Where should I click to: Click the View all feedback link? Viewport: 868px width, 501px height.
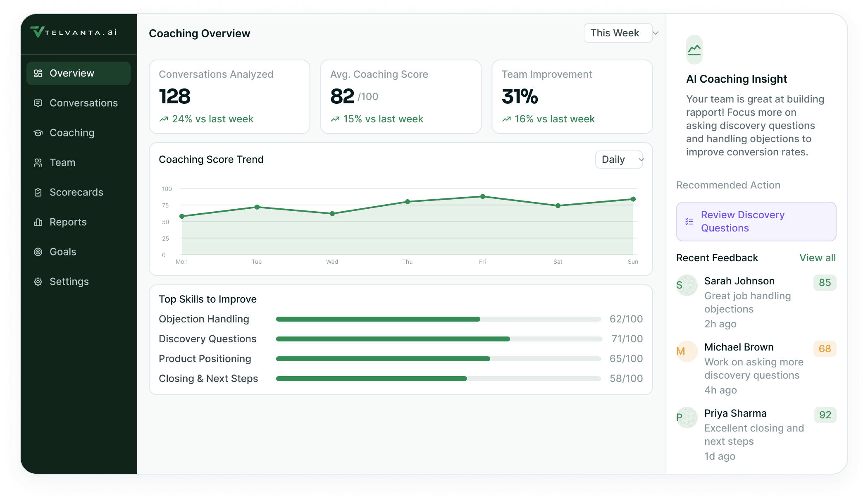[x=817, y=258]
